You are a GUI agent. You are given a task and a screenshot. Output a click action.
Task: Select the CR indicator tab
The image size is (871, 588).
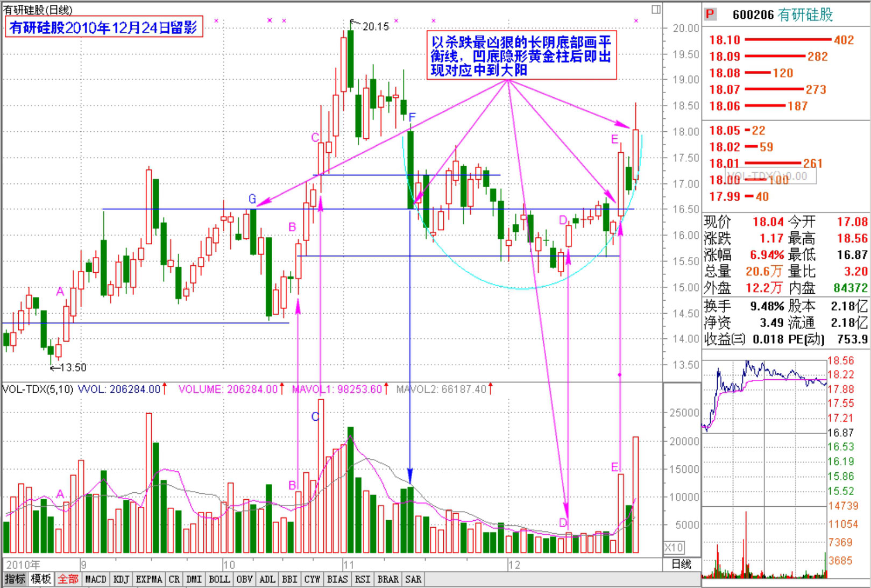point(174,579)
